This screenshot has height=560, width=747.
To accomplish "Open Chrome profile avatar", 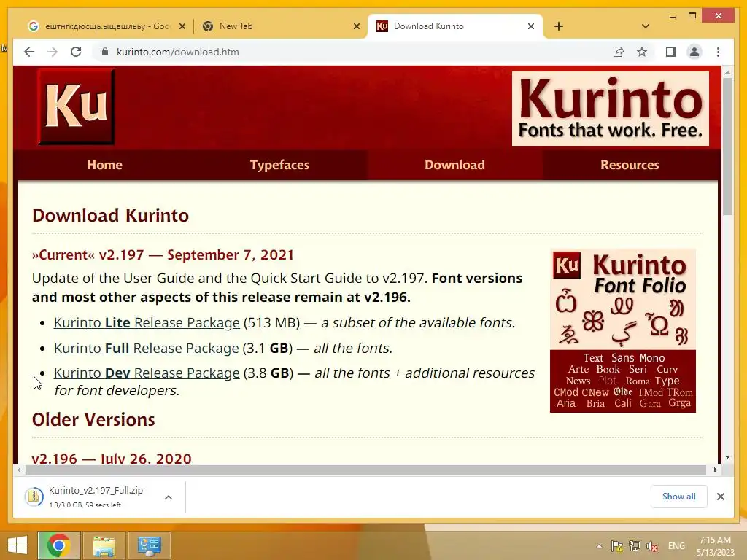I will tap(694, 52).
